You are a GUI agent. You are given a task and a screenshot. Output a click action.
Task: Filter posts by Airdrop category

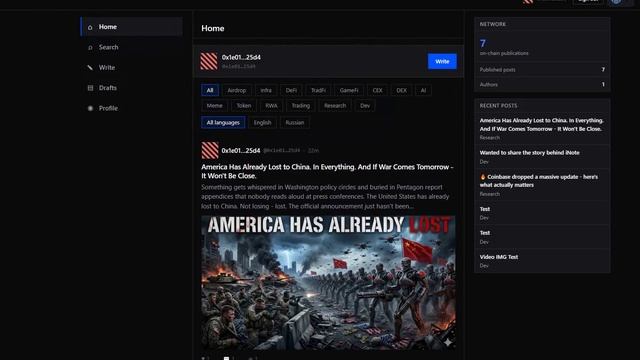[x=237, y=90]
